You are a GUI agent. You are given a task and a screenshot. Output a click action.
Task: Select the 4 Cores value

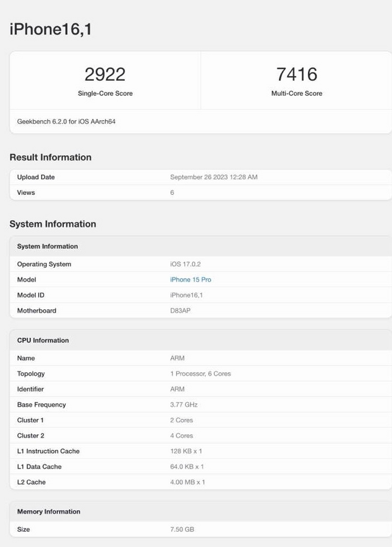181,435
